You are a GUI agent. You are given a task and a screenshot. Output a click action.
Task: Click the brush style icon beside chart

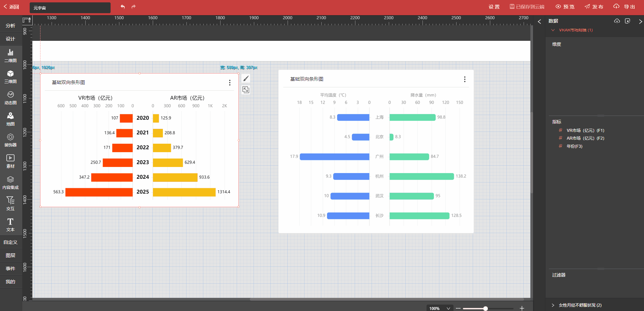[x=246, y=79]
